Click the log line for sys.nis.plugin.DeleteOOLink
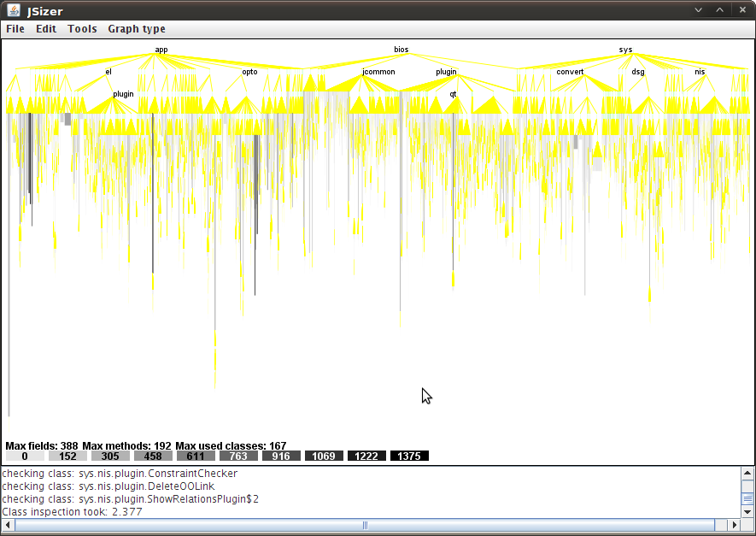The height and width of the screenshot is (536, 756). point(108,486)
